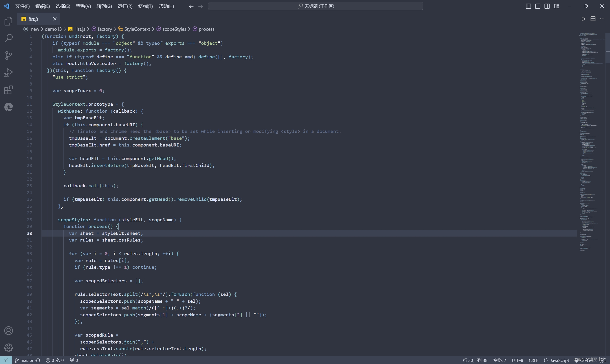
Task: Open the Extensions view
Action: click(9, 90)
